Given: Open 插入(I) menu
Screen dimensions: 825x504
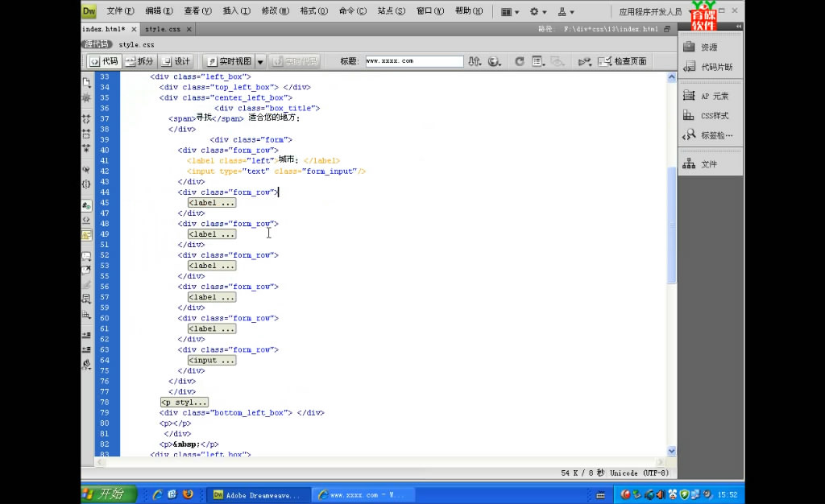Looking at the screenshot, I should point(236,11).
